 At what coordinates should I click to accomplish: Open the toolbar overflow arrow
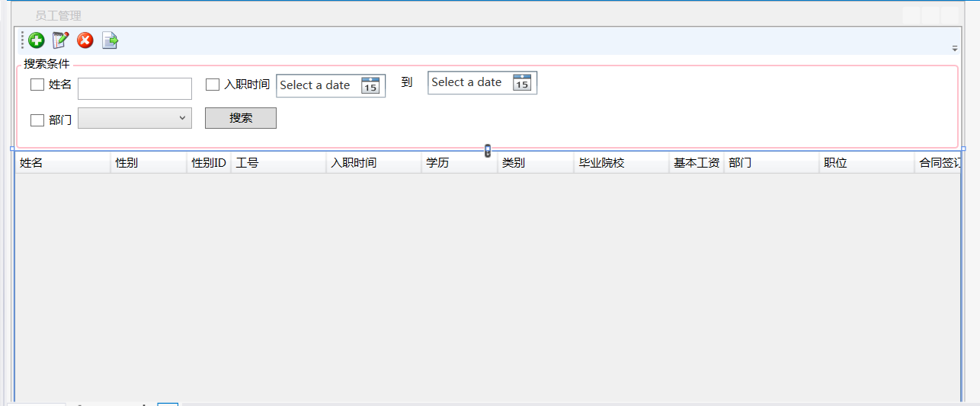[x=955, y=48]
